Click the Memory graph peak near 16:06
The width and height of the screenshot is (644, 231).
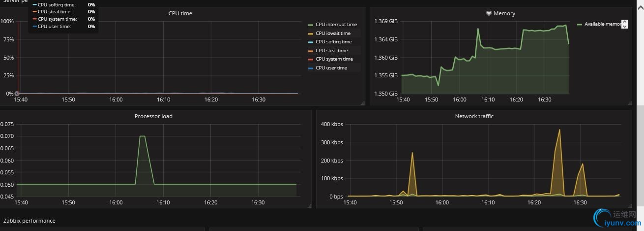478,29
